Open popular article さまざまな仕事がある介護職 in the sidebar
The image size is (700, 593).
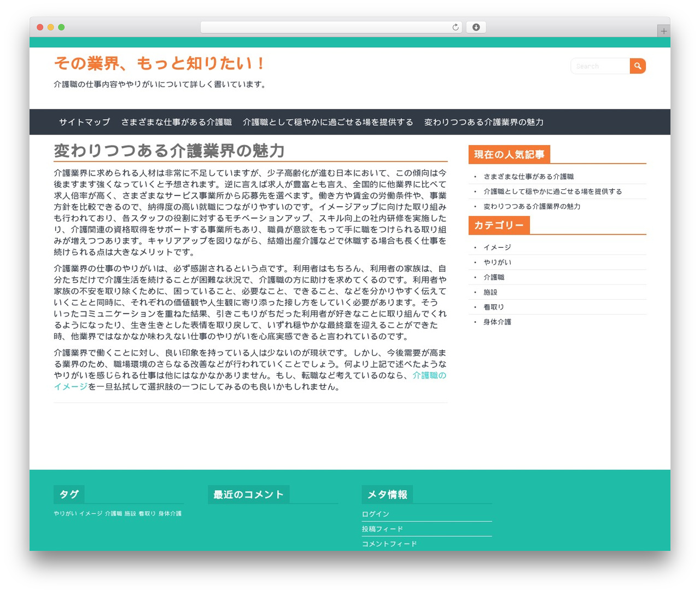point(528,177)
